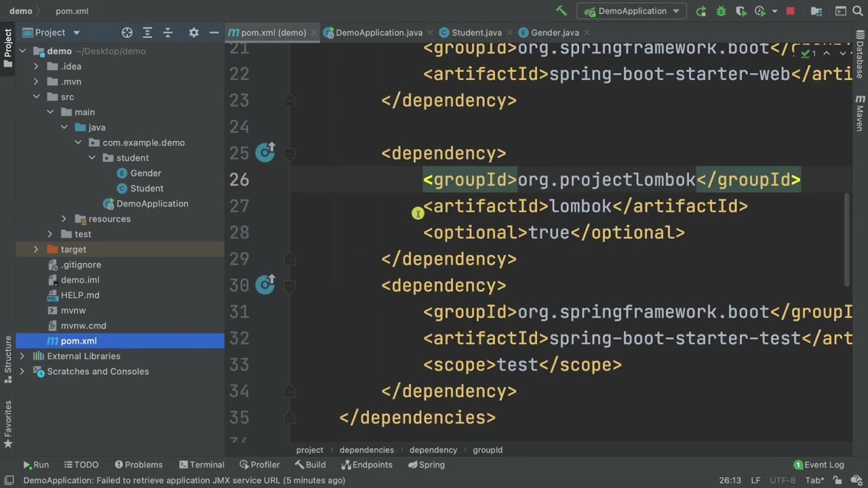Image resolution: width=868 pixels, height=488 pixels.
Task: Launch the profiler run icon in toolbar
Action: pos(760,11)
